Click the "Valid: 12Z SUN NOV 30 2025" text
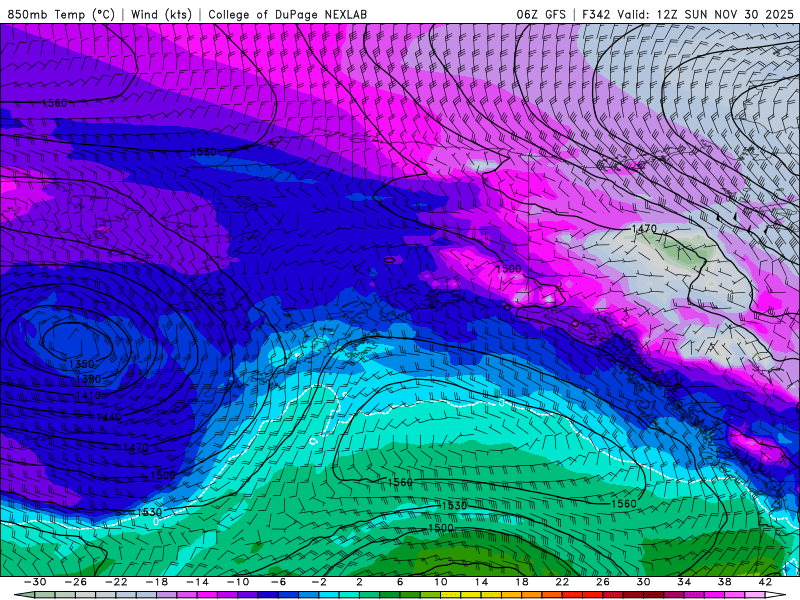800x600 pixels. click(x=706, y=14)
